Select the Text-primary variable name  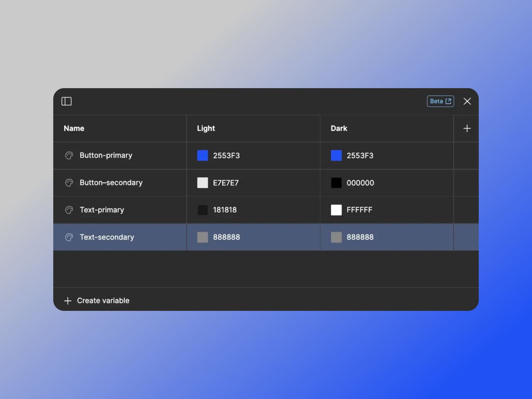coord(102,210)
